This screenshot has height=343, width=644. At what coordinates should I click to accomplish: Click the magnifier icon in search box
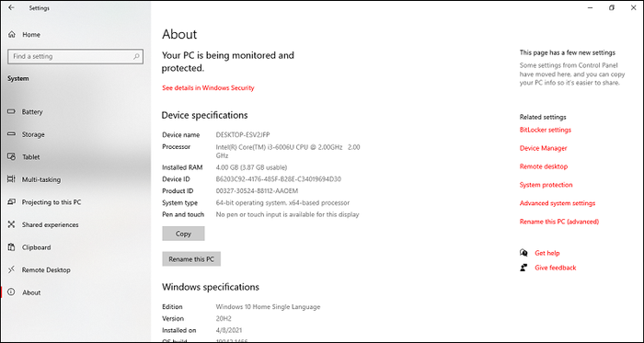(x=136, y=57)
